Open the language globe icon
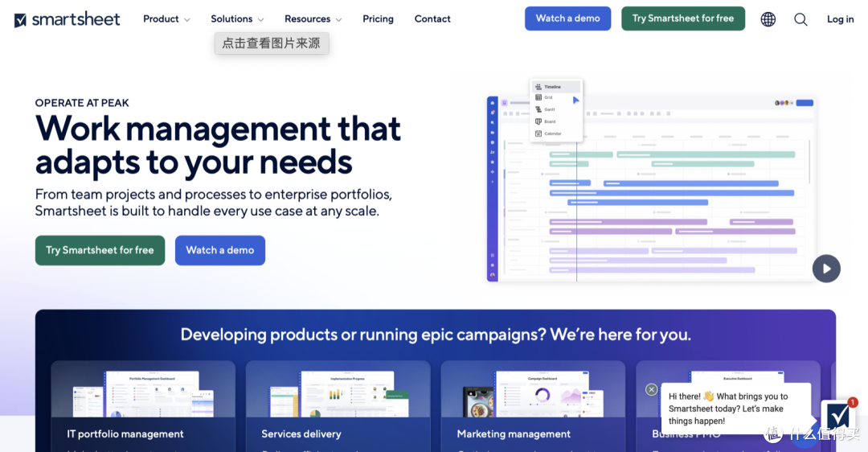Screen dimensions: 868x452 (768, 19)
